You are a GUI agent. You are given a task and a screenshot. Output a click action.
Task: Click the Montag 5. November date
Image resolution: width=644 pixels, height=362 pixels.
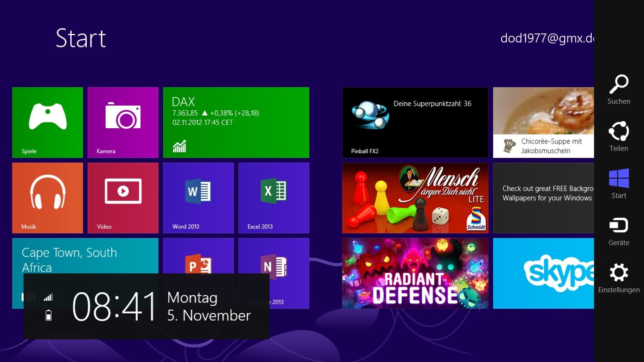pos(209,307)
